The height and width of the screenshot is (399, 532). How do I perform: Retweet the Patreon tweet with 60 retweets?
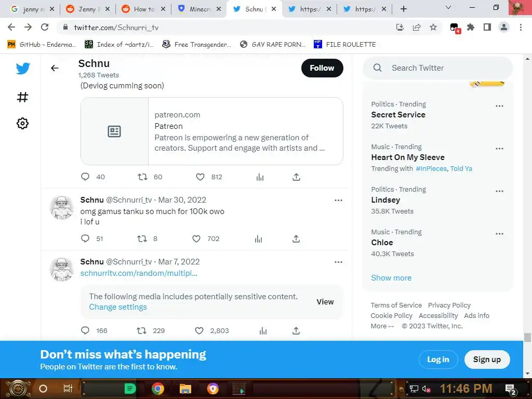coord(142,177)
